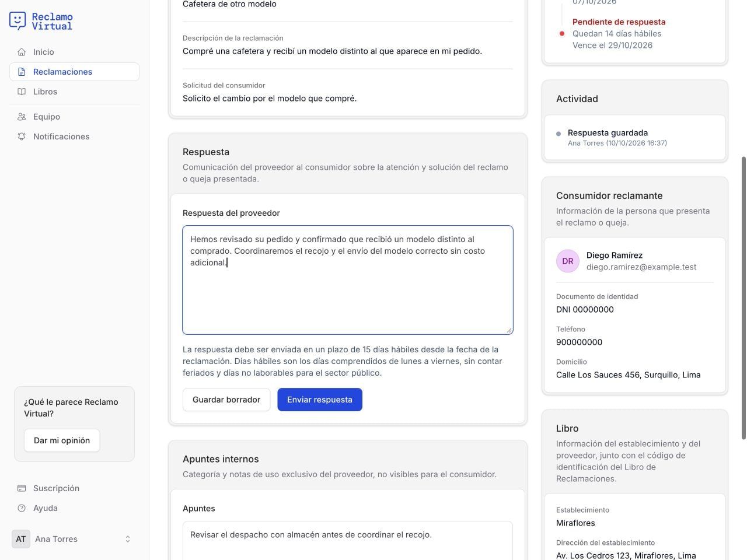
Task: Click the Suscripción card icon
Action: pos(22,488)
